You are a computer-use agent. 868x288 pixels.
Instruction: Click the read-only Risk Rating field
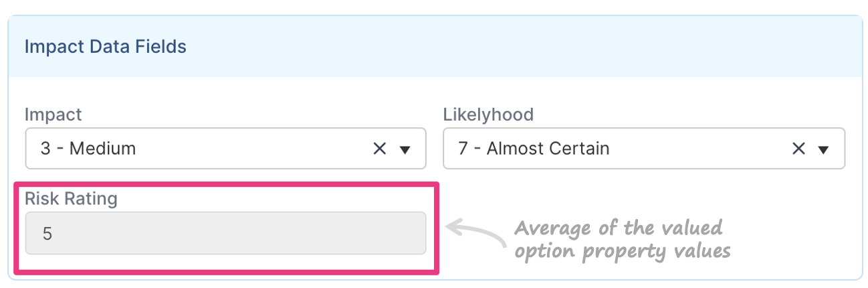coord(225,233)
